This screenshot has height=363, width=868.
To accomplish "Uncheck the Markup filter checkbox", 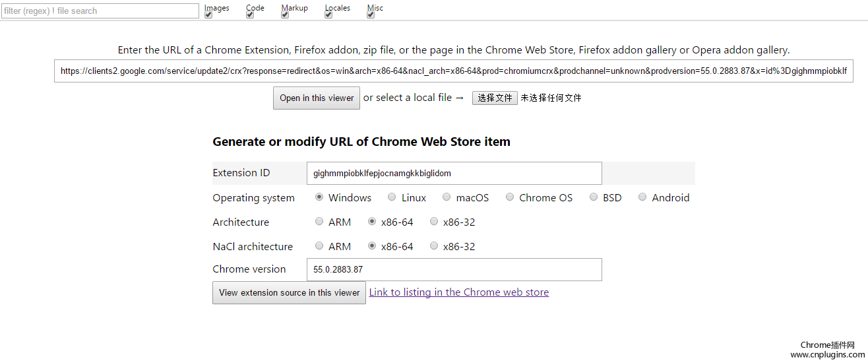I will [x=285, y=15].
